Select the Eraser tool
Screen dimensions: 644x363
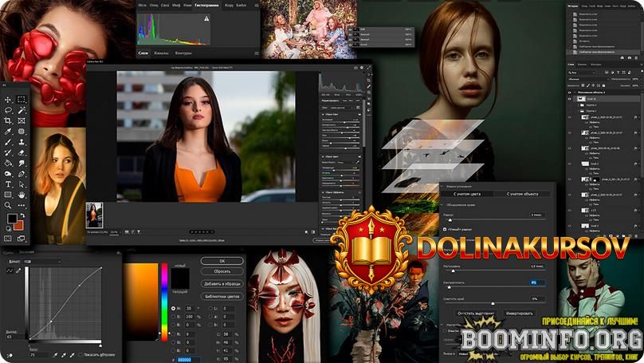22,152
